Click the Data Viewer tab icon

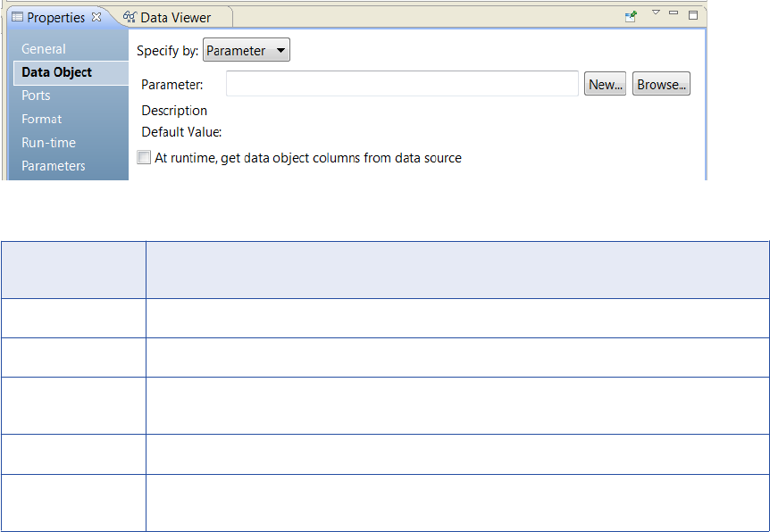point(130,17)
